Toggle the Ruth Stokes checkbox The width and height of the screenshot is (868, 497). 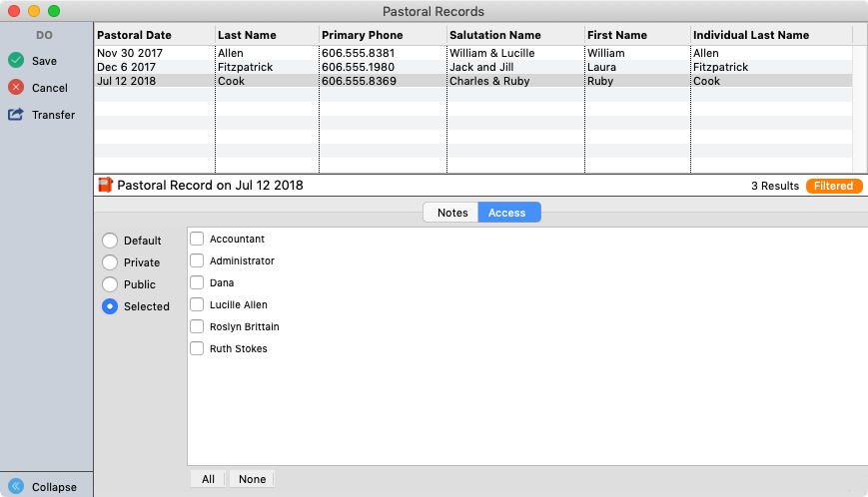(x=198, y=348)
